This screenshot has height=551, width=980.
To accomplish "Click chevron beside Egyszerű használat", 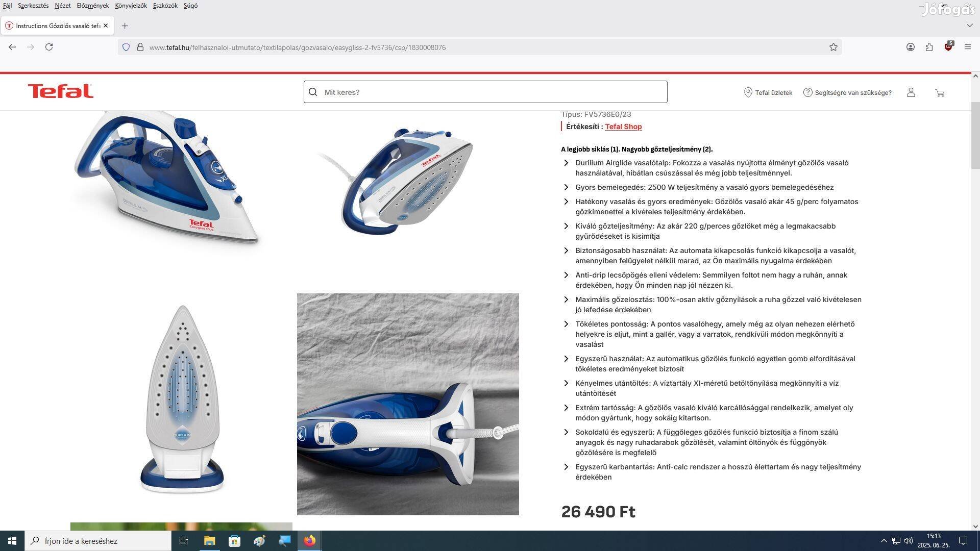I will click(x=566, y=359).
